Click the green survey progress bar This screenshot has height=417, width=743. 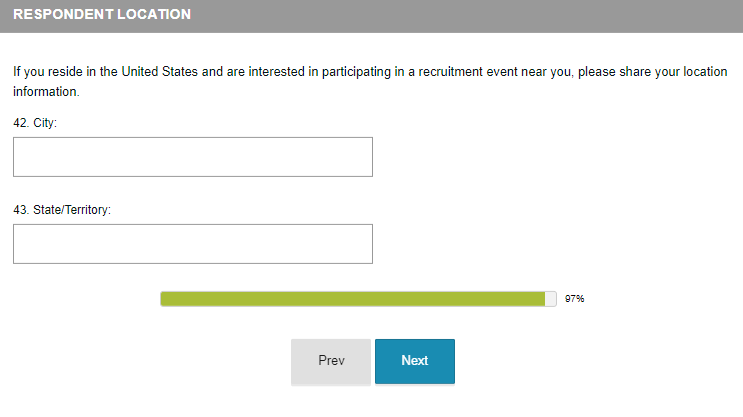(352, 299)
